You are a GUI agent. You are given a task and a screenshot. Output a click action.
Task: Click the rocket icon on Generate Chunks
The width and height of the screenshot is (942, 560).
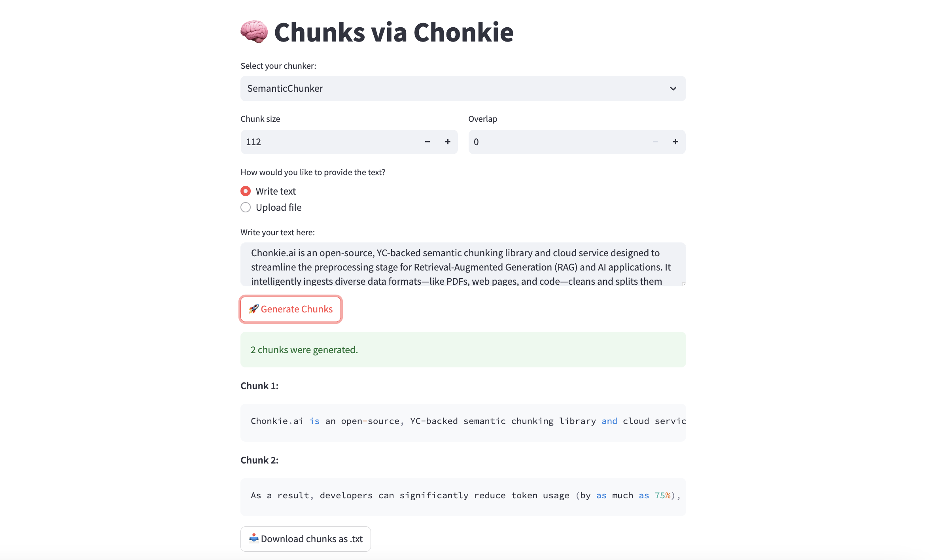254,309
